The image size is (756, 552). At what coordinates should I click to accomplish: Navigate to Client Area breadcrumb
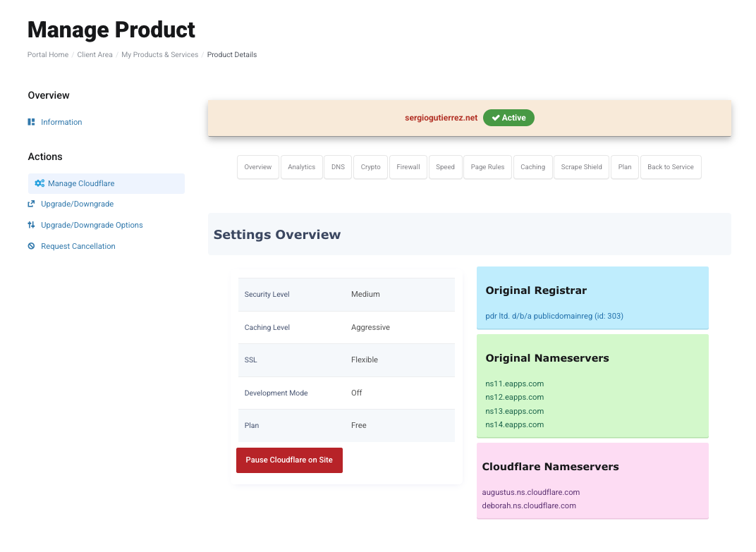click(x=94, y=54)
